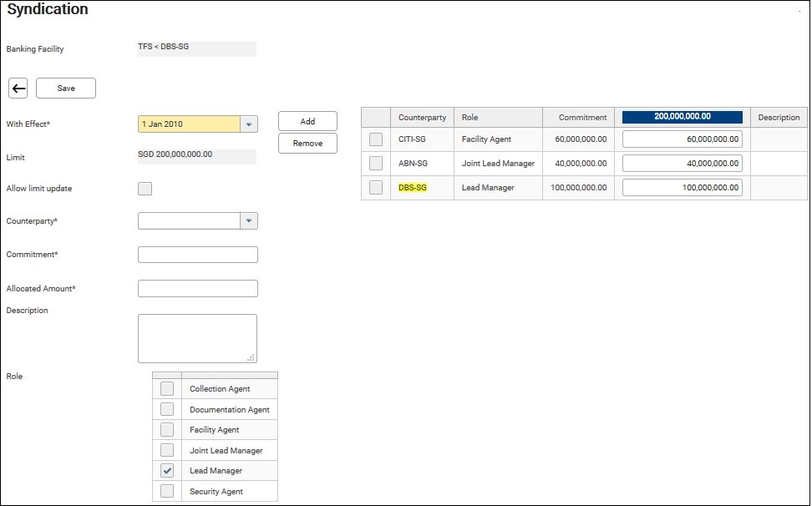Enable the Documentation Agent role
Image resolution: width=812 pixels, height=506 pixels.
(x=167, y=409)
